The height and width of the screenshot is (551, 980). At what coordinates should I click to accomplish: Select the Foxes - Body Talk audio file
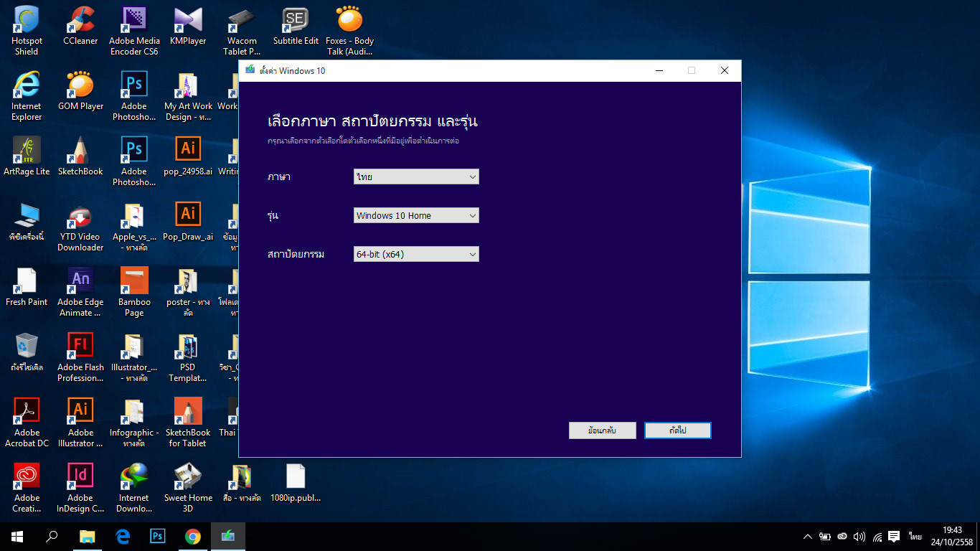[x=349, y=31]
